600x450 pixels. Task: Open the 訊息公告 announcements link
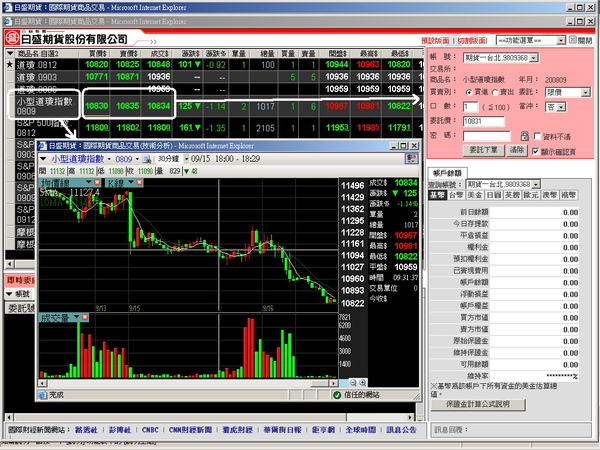pyautogui.click(x=401, y=430)
